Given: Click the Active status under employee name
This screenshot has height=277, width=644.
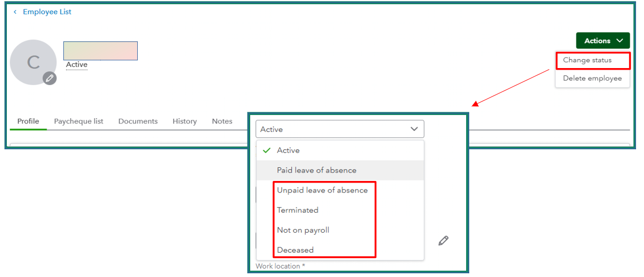Looking at the screenshot, I should click(x=77, y=65).
